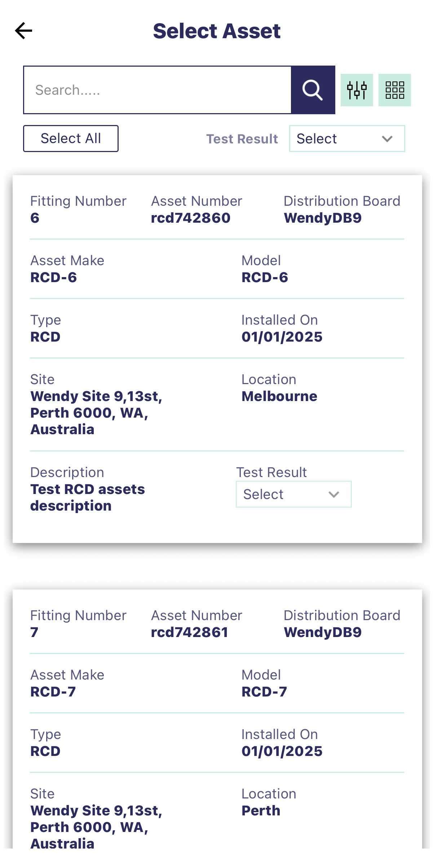Open the filter sliders icon

357,90
